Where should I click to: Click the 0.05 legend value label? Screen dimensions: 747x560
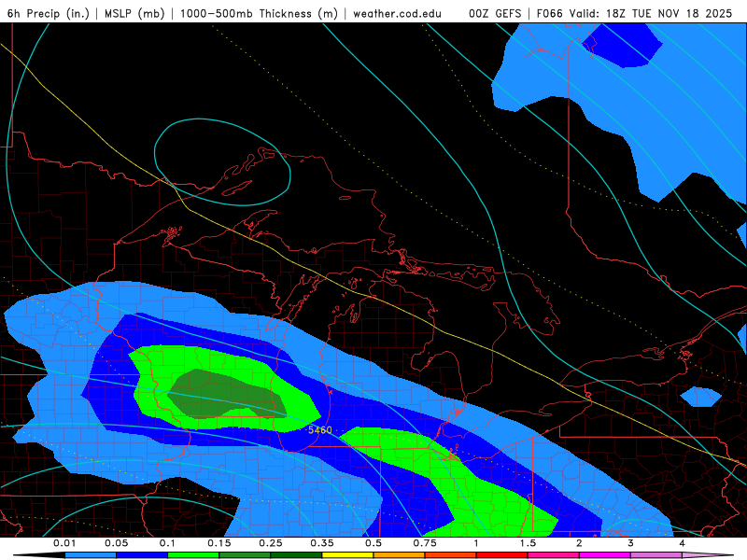[x=116, y=543]
